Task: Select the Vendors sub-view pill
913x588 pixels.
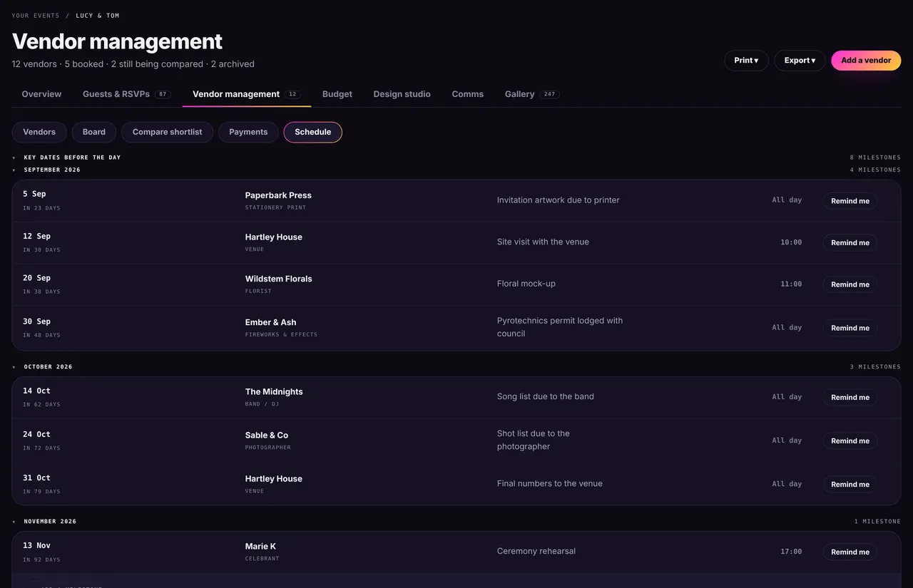Action: tap(39, 132)
